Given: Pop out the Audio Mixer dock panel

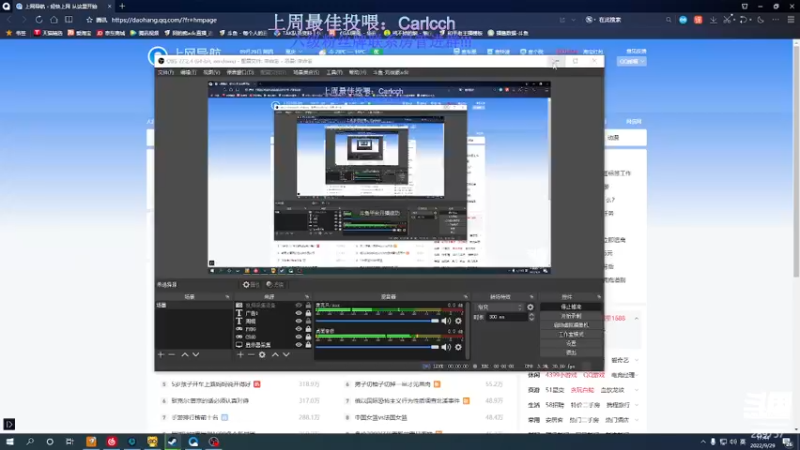Looking at the screenshot, I should point(465,296).
